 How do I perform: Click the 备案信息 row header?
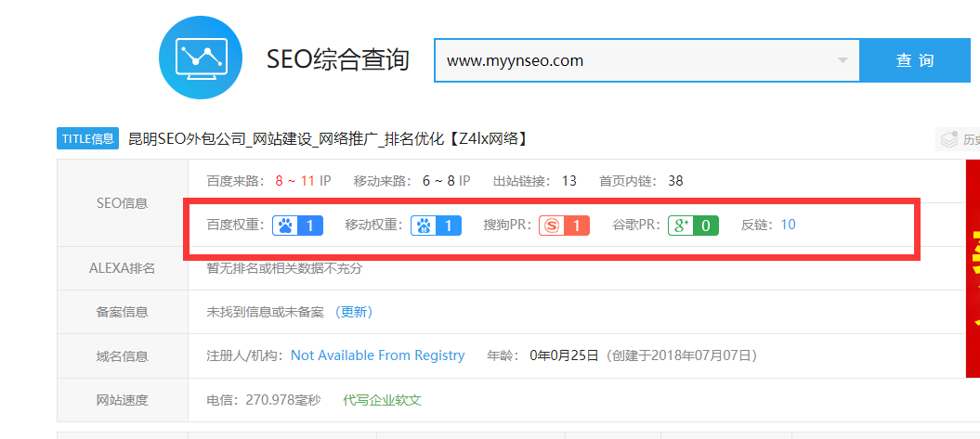[x=123, y=312]
